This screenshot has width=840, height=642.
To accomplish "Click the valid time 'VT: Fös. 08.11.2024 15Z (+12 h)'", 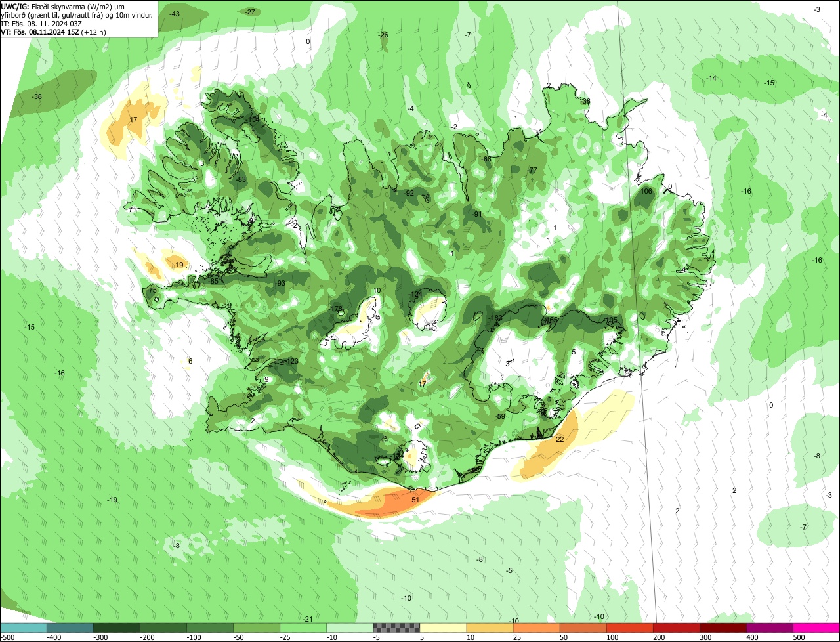I will click(54, 32).
